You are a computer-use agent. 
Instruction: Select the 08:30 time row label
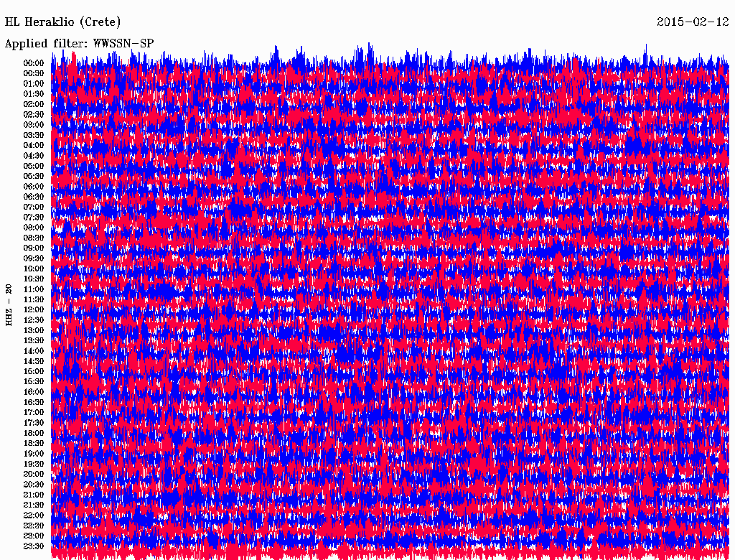[x=34, y=238]
